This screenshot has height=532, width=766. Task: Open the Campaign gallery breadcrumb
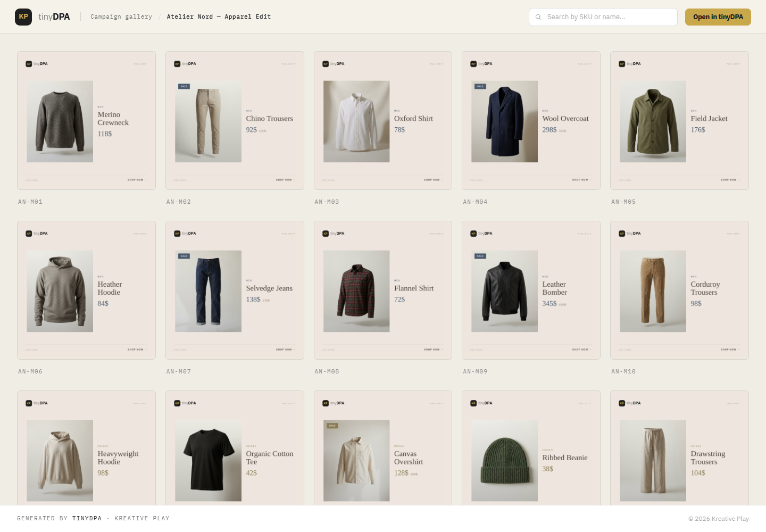(x=121, y=17)
